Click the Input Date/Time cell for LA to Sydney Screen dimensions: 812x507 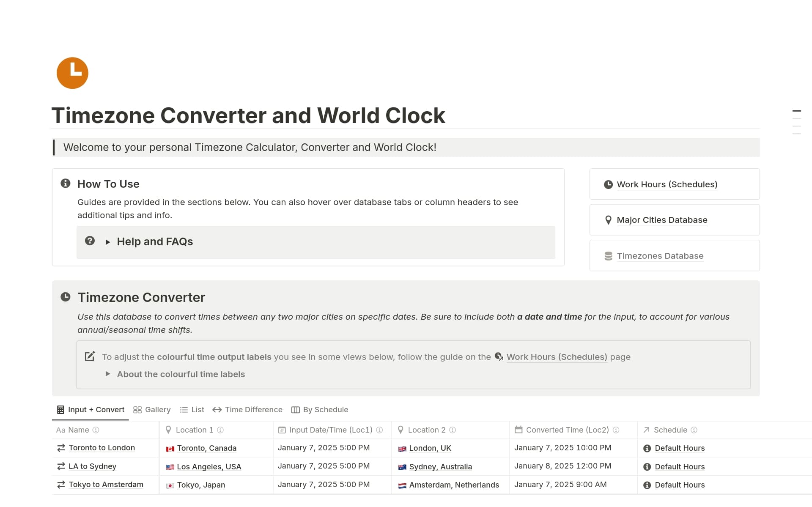[x=324, y=466]
